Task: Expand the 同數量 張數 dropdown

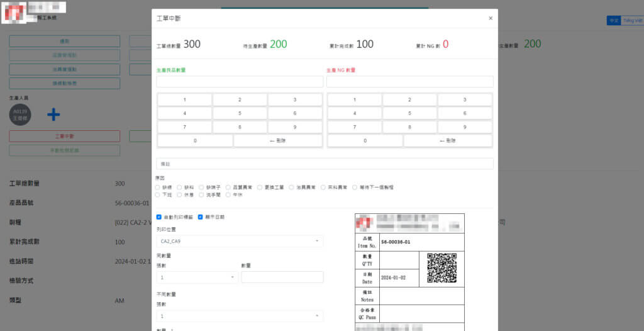Action: 197,278
